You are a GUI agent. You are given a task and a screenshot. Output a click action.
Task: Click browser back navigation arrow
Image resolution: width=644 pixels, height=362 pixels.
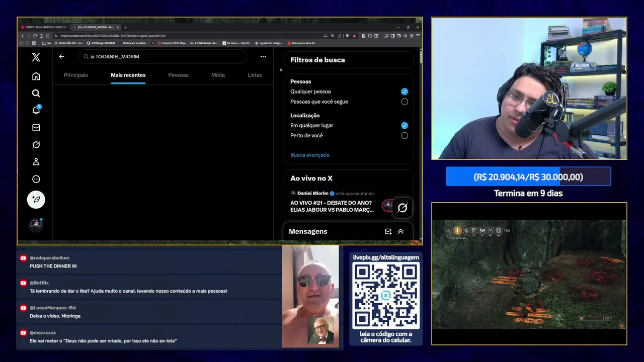point(23,36)
